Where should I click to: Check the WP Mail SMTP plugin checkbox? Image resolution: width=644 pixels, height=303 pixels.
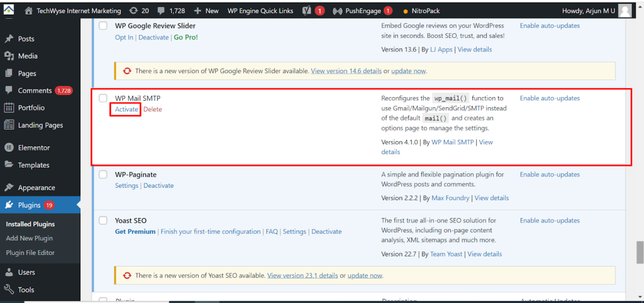click(x=103, y=98)
